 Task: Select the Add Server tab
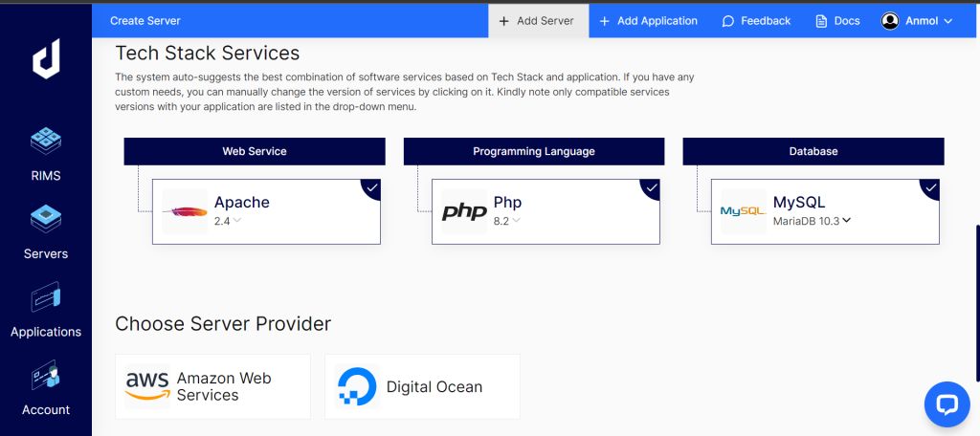pyautogui.click(x=536, y=21)
